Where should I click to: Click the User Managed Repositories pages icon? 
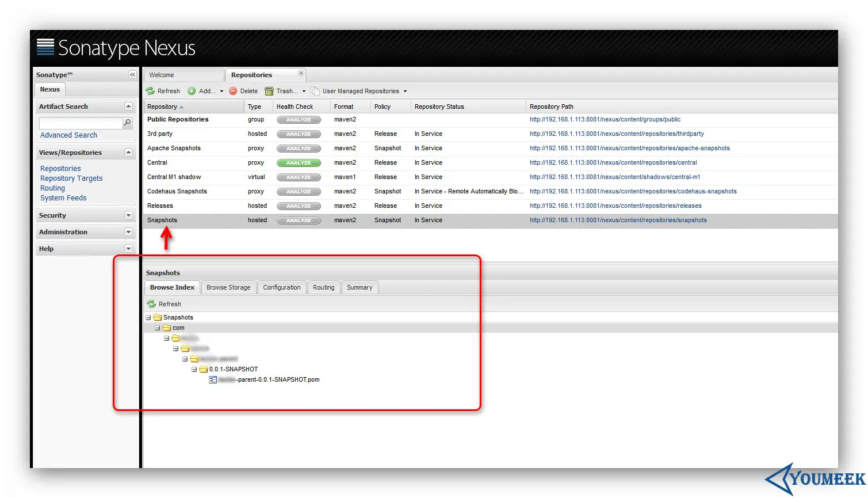[x=315, y=91]
